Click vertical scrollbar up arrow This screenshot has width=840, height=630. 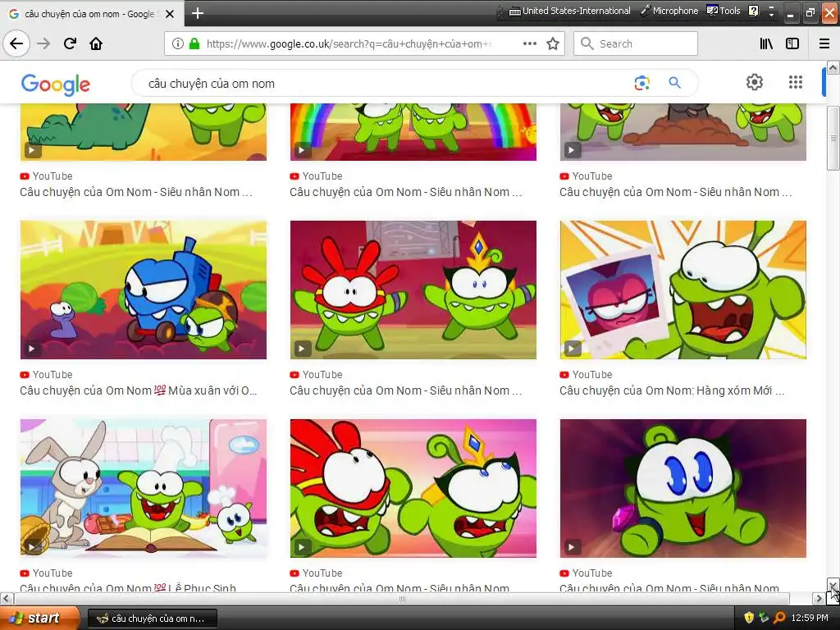[x=833, y=67]
